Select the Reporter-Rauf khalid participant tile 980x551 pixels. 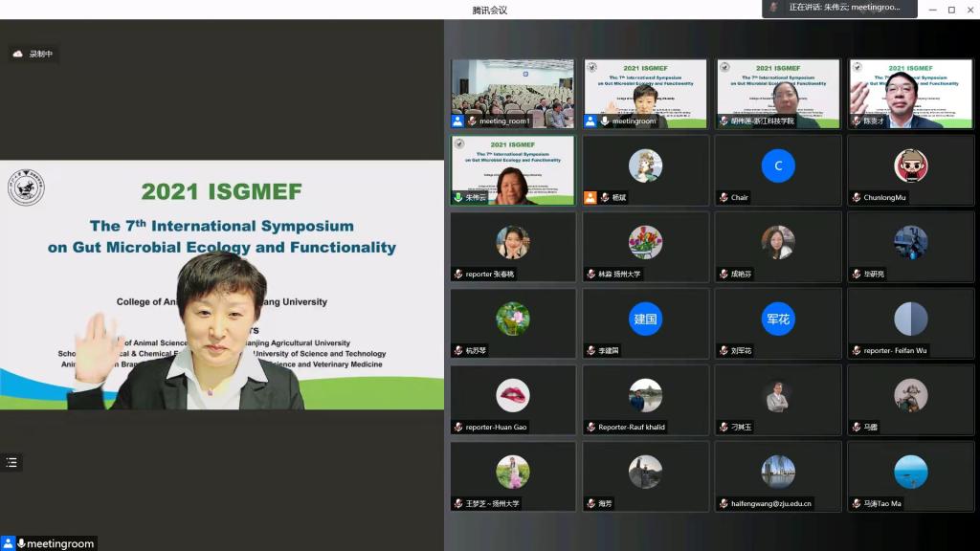[x=646, y=400]
